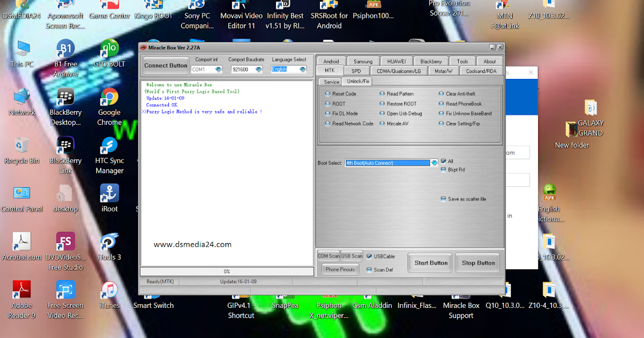This screenshot has height=338, width=644.
Task: Open the Control Panel desktop icon
Action: coord(22,194)
